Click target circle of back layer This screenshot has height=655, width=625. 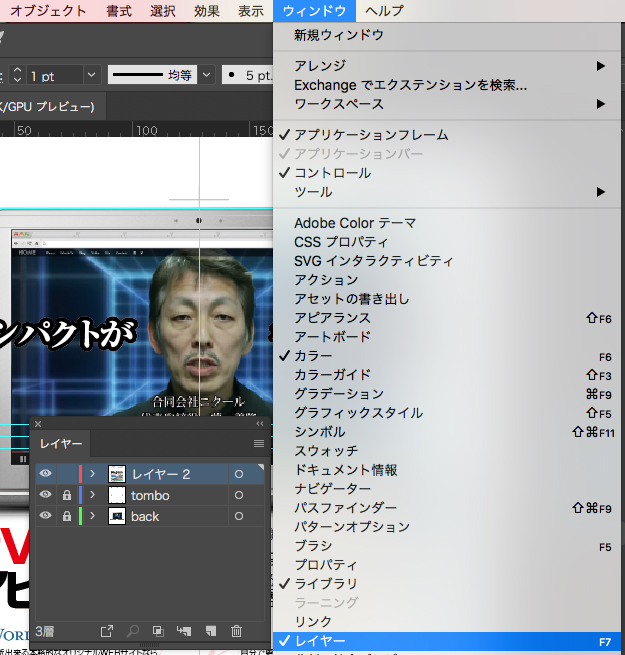click(x=239, y=516)
